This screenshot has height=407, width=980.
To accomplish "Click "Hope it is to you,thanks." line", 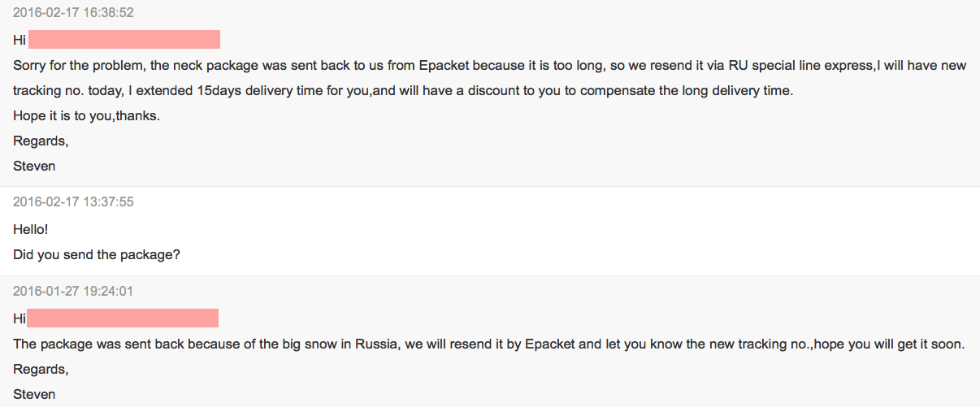I will pyautogui.click(x=86, y=115).
